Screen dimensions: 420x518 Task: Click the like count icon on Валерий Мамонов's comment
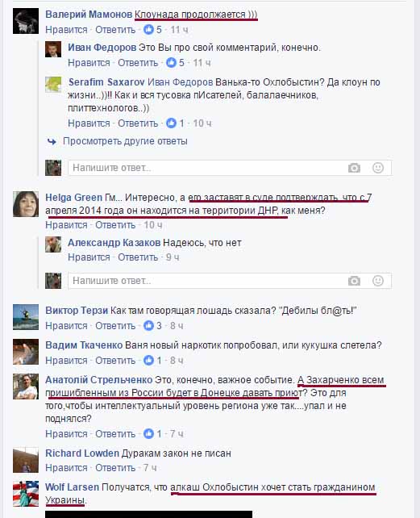coord(148,30)
